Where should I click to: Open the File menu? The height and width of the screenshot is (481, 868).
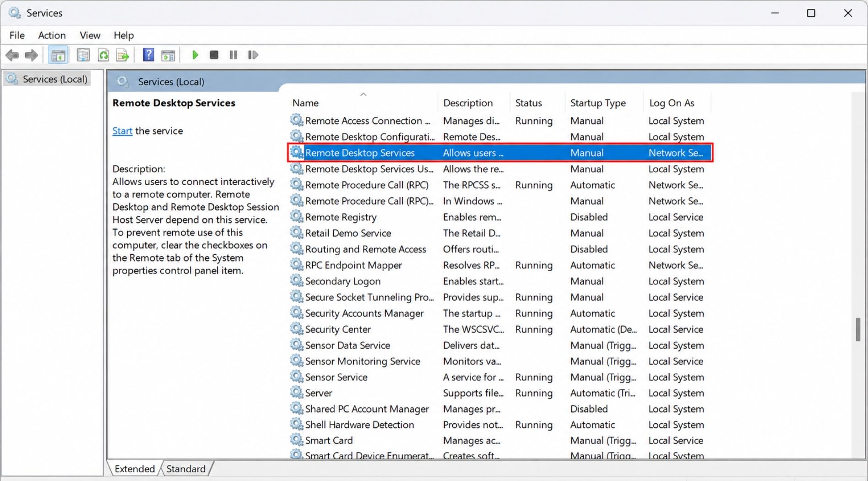tap(17, 35)
